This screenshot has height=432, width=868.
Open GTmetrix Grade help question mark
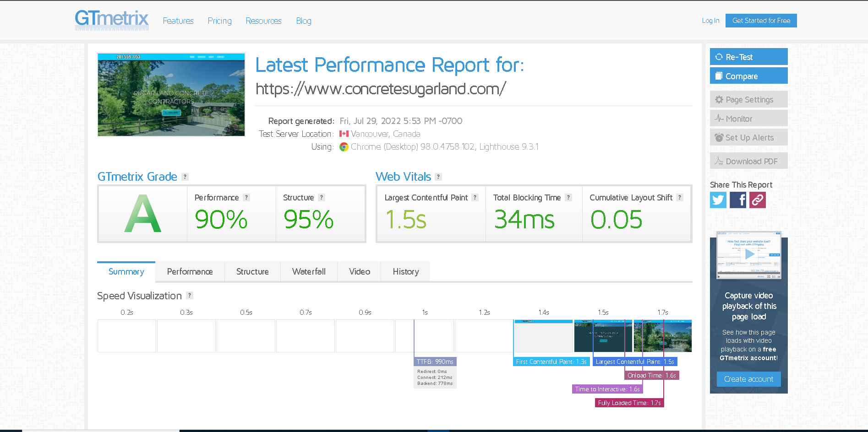[185, 177]
